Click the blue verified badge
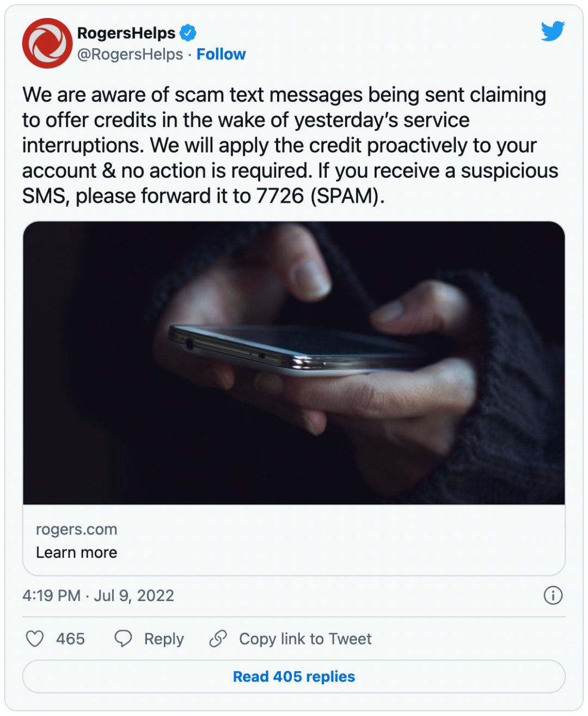588x716 pixels. click(188, 33)
